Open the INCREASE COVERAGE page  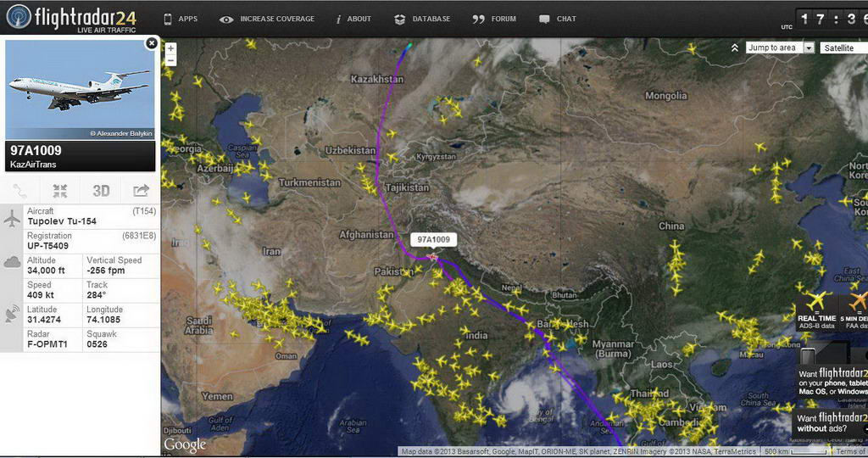[x=277, y=19]
